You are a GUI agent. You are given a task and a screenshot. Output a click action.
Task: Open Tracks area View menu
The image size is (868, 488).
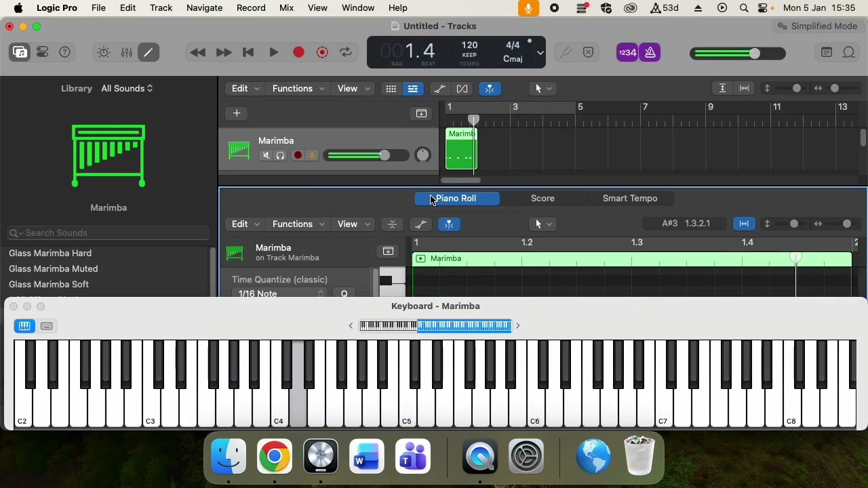point(353,89)
